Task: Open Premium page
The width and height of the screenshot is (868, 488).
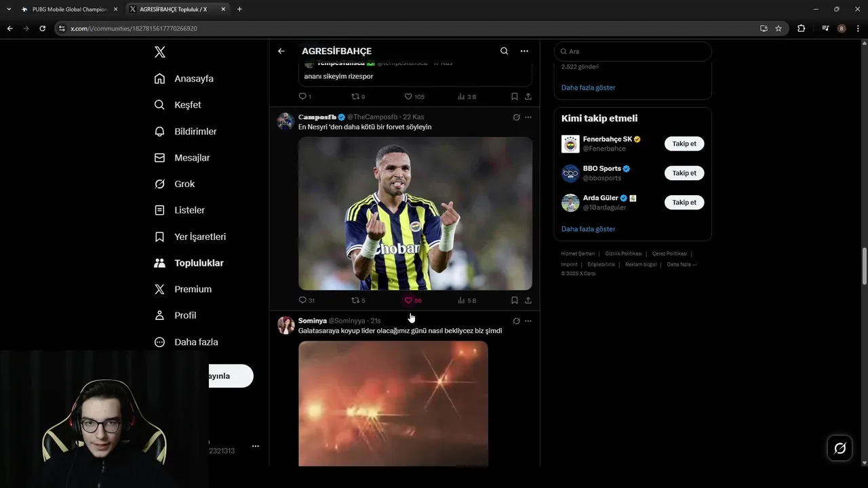Action: pos(182,289)
